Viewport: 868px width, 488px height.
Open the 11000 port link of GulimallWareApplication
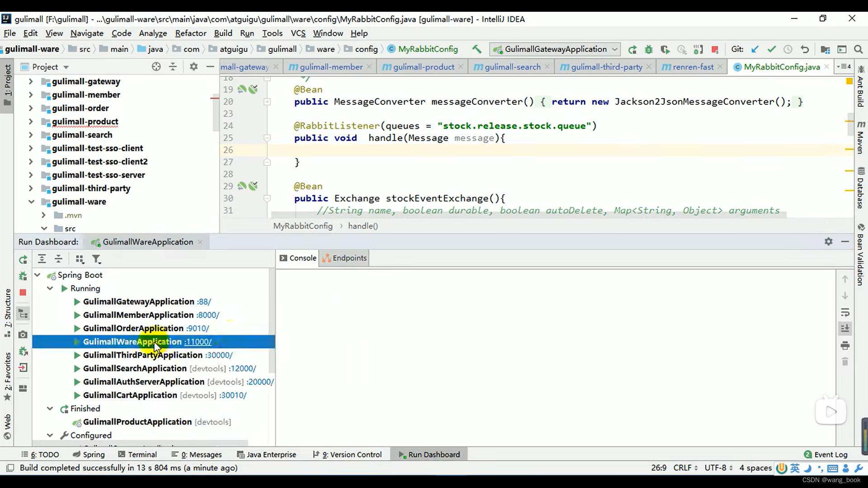[x=198, y=342]
